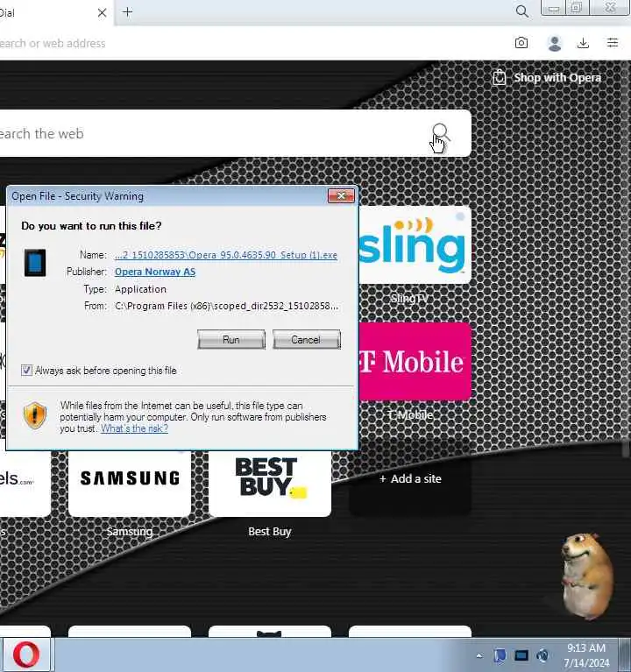The width and height of the screenshot is (631, 672).
Task: Show hidden tray icons arrow
Action: pyautogui.click(x=479, y=655)
